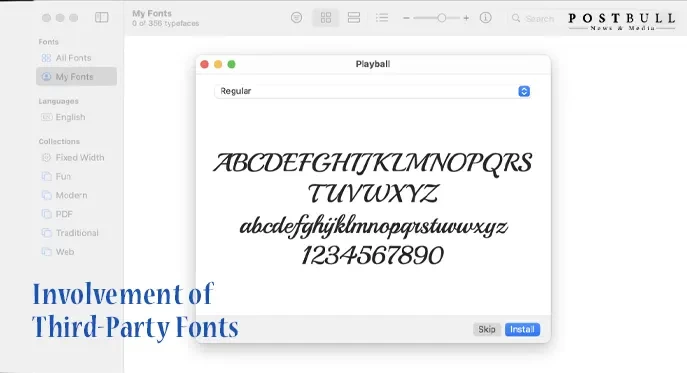This screenshot has height=373, width=687.
Task: Maximize the Playball dialog with green button
Action: click(x=231, y=64)
